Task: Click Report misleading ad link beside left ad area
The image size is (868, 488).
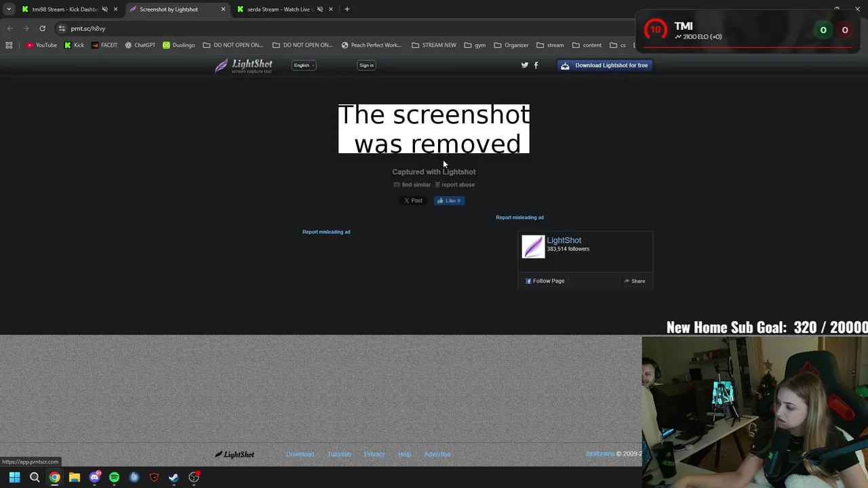Action: (x=326, y=232)
